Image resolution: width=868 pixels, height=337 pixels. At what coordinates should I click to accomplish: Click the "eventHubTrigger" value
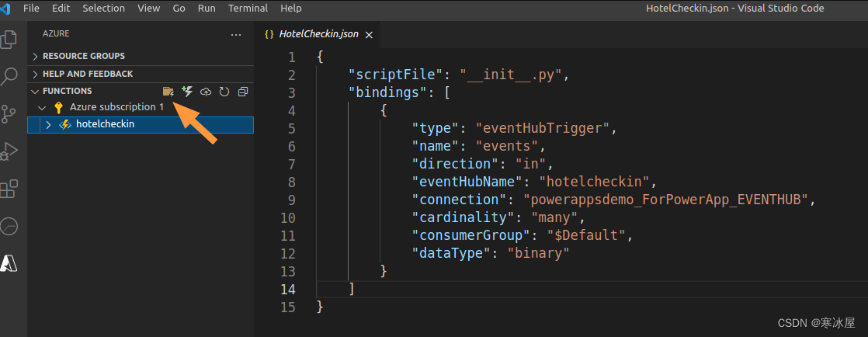(x=543, y=128)
